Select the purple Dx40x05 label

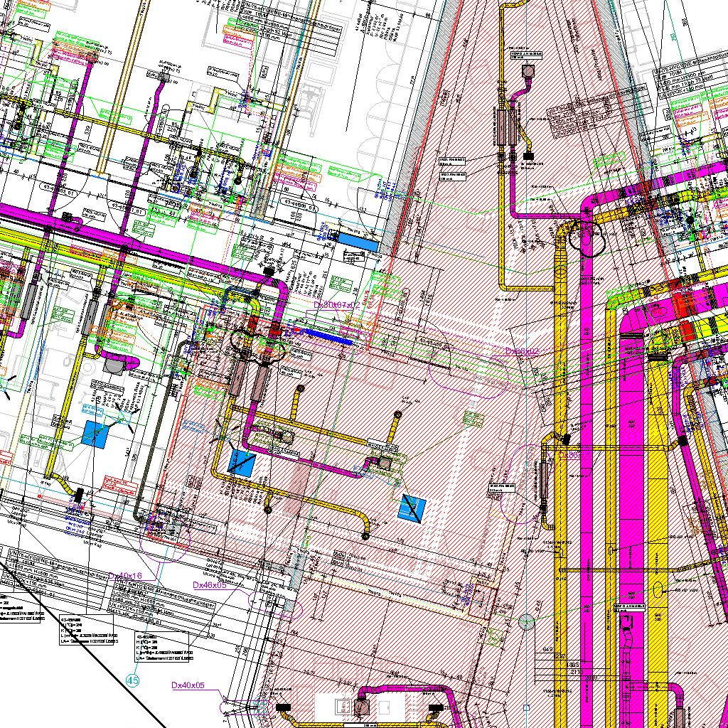188,685
